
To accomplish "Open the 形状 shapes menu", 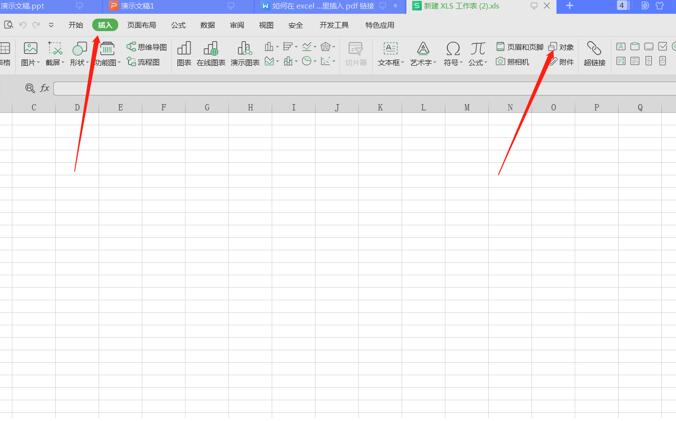I will [x=79, y=54].
